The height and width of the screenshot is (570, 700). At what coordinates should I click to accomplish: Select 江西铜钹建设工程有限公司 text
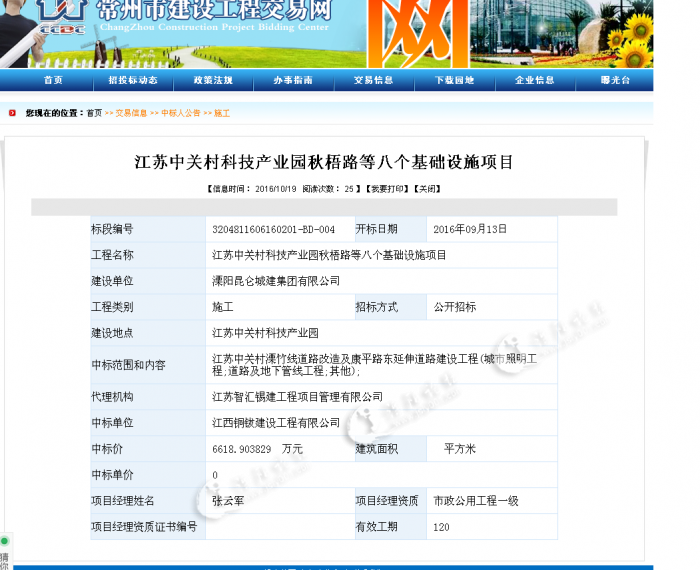pyautogui.click(x=276, y=423)
